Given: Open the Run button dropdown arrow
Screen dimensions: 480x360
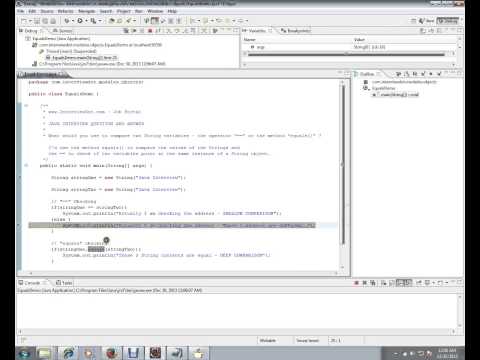Looking at the screenshot, I should click(x=86, y=21).
